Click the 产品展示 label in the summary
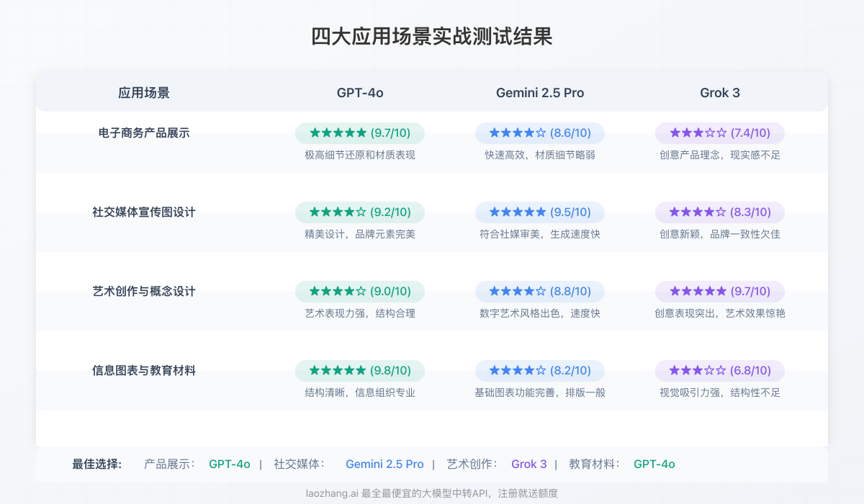The image size is (864, 504). [x=170, y=464]
